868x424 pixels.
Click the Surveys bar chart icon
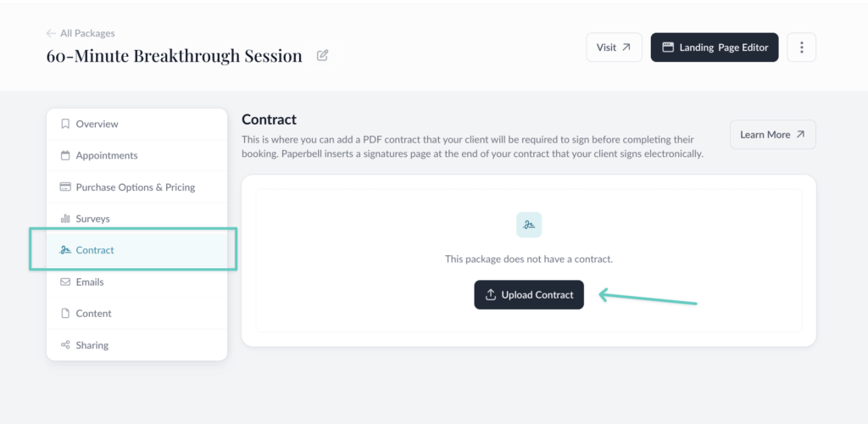pyautogui.click(x=65, y=219)
